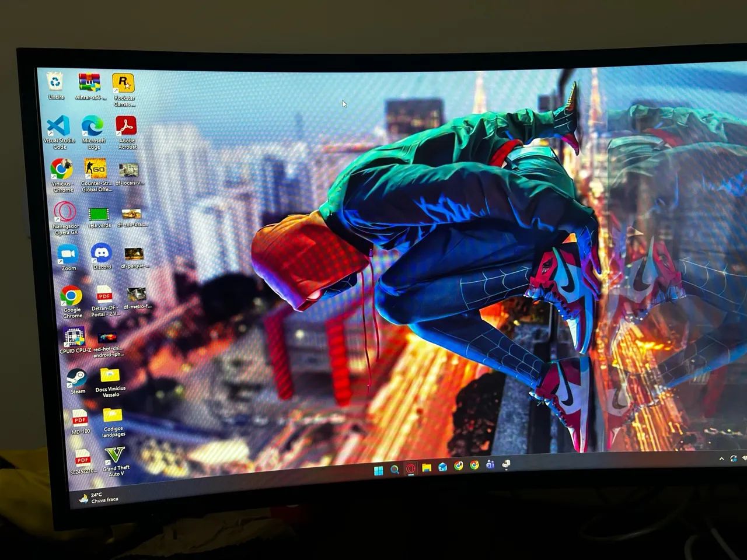
Task: Select the Lixeira recycle bin icon
Action: tap(55, 85)
